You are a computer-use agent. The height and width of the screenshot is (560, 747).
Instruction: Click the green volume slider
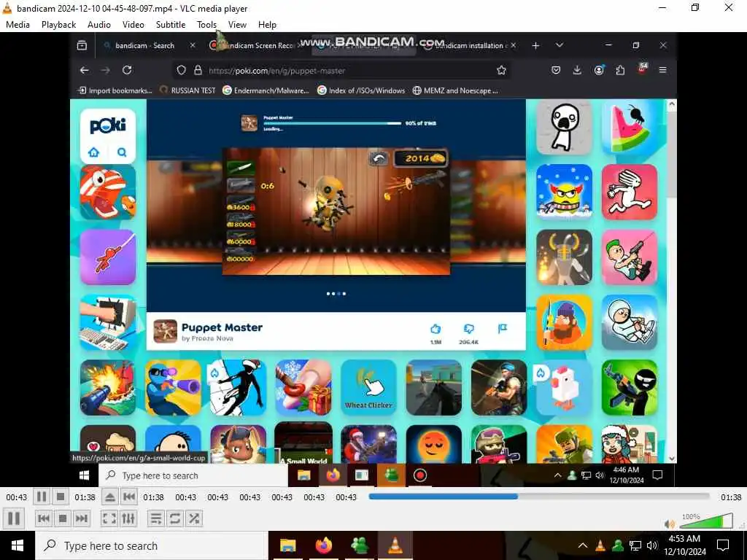click(706, 521)
